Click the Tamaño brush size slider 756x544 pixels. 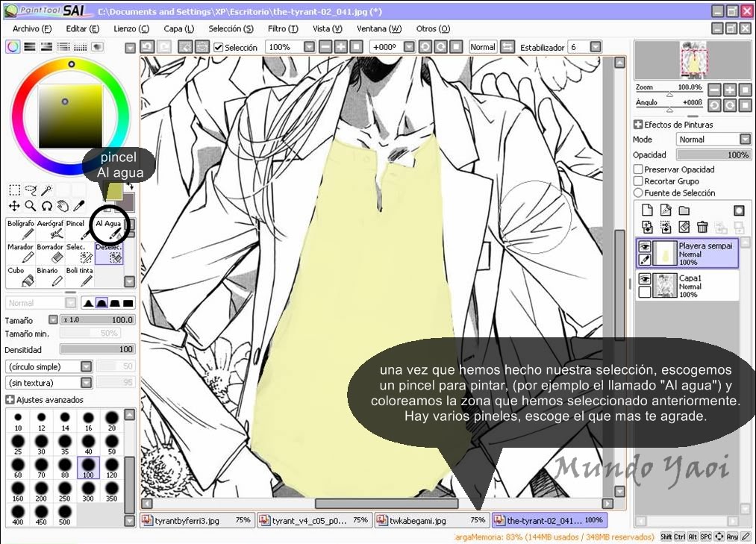pos(97,319)
